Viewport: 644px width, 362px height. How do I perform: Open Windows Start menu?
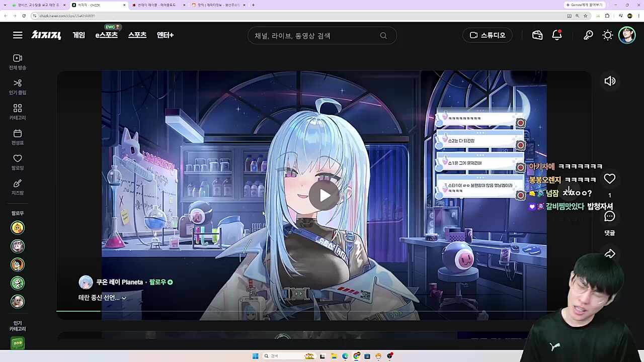pyautogui.click(x=255, y=356)
